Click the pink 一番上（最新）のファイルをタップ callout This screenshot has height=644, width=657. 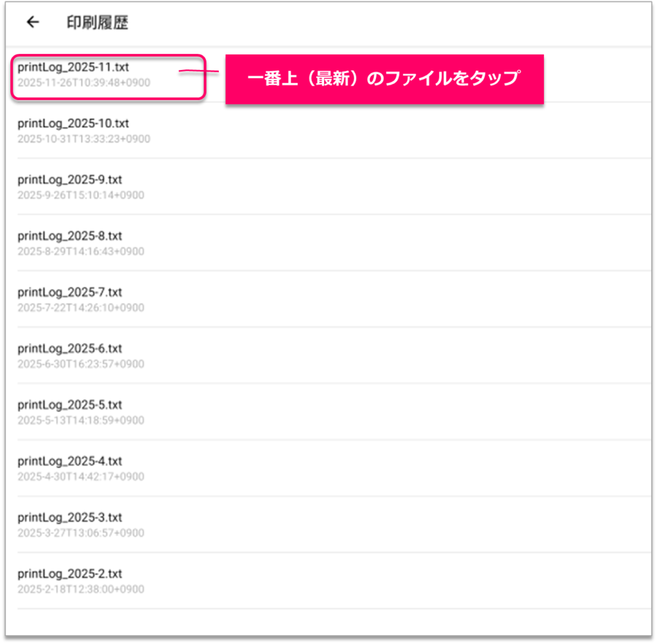tap(384, 79)
